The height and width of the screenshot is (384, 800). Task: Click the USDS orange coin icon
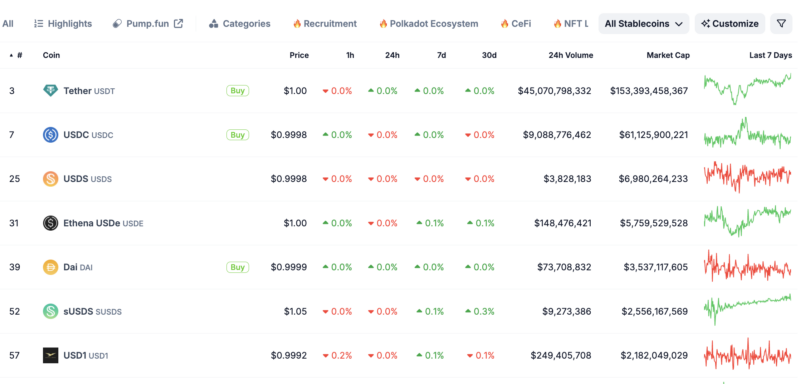point(51,179)
